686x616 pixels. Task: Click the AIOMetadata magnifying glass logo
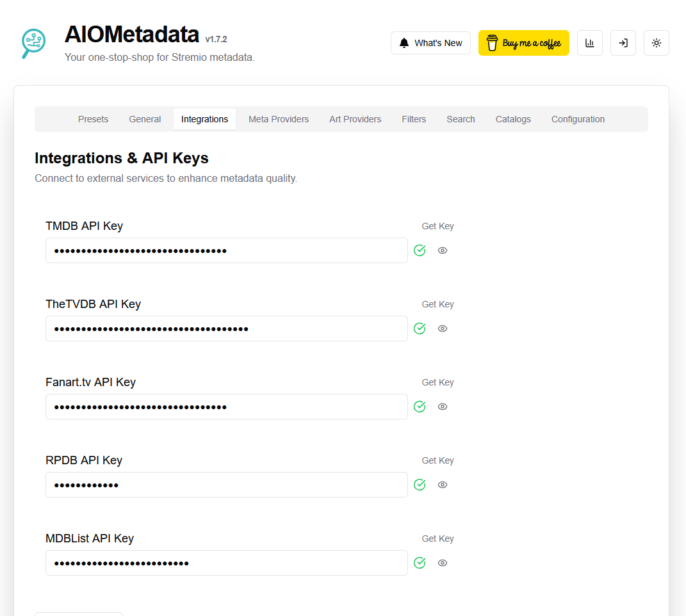[x=33, y=43]
